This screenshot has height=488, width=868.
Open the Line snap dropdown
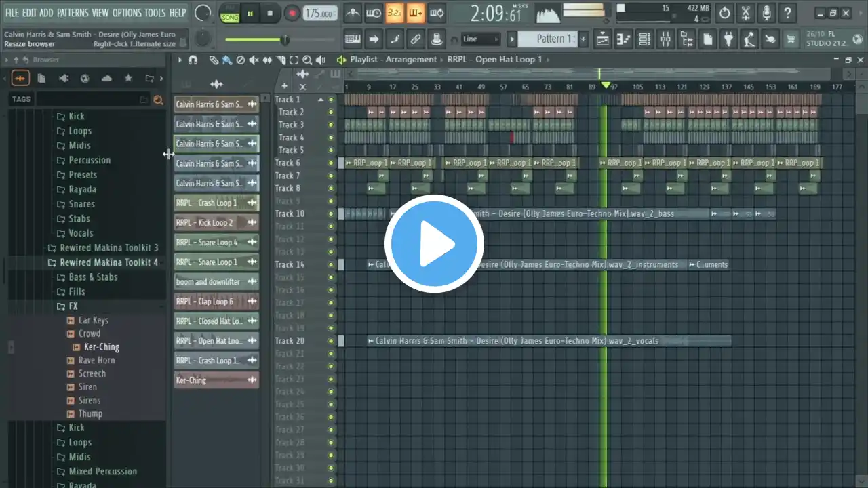tap(480, 39)
